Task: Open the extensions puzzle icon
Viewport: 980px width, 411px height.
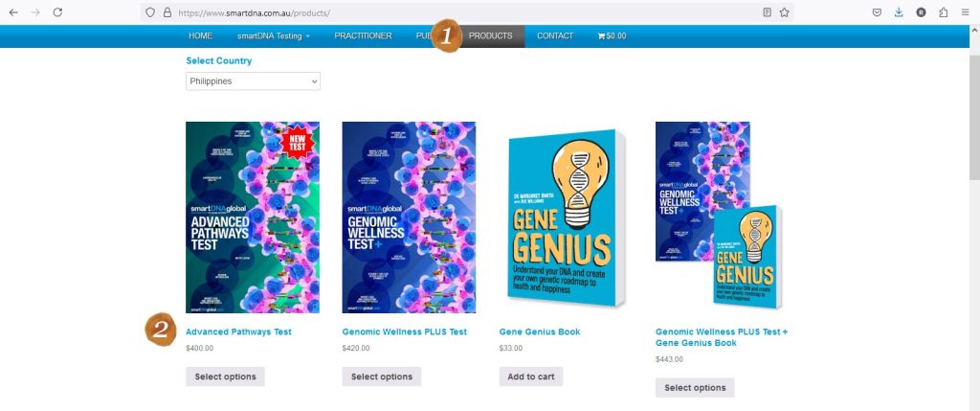Action: 944,12
